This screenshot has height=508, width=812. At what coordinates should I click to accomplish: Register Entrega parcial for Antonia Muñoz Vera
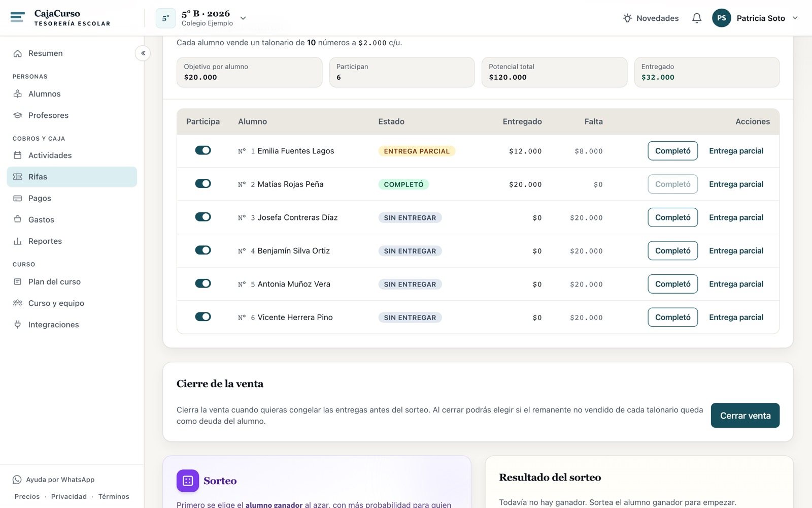[x=736, y=284]
